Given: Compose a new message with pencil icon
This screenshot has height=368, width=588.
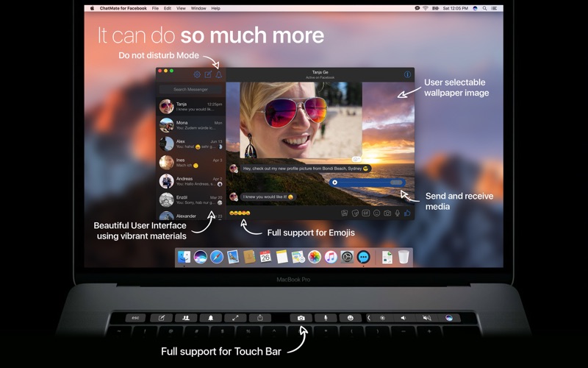Looking at the screenshot, I should coord(208,74).
